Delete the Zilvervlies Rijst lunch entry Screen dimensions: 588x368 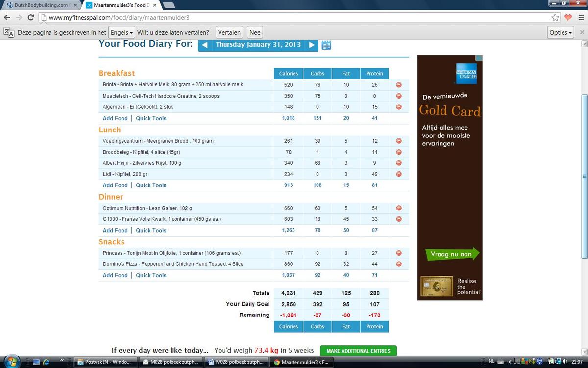[399, 163]
